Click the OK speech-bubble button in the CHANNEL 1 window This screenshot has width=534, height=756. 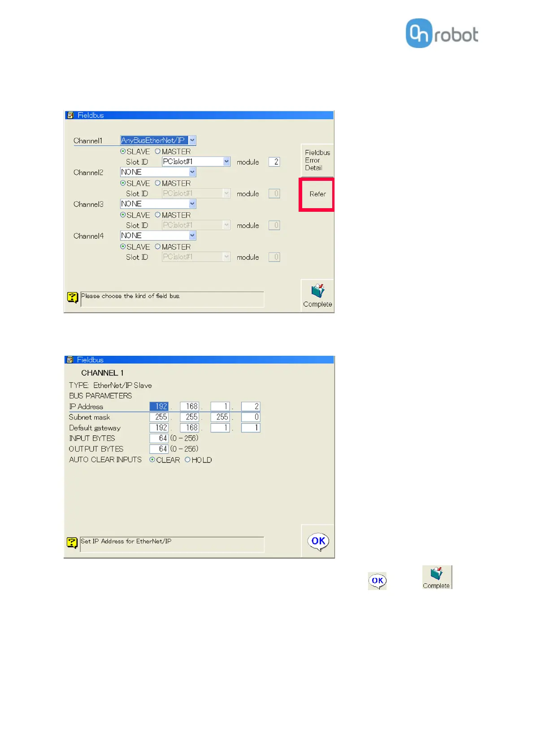point(318,542)
